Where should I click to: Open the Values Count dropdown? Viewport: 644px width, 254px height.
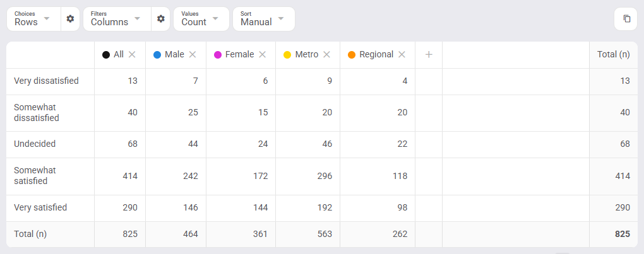coord(201,19)
